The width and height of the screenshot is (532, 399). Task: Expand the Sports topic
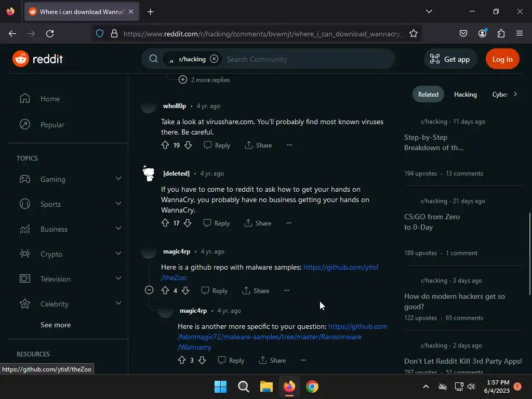pos(118,203)
